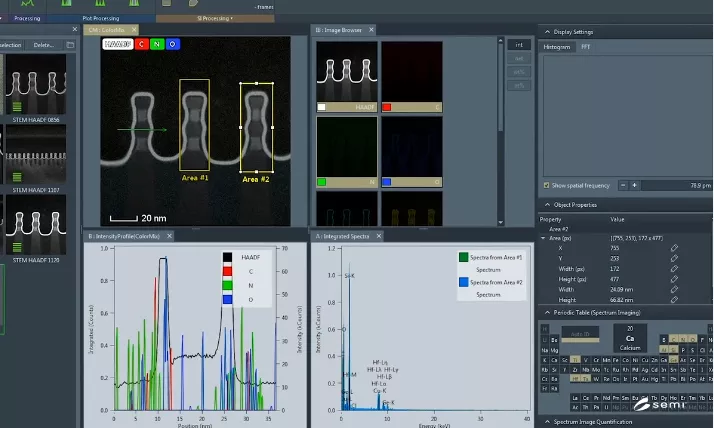This screenshot has width=714, height=428.
Task: Edit the Width (px) value 172
Action: point(674,269)
